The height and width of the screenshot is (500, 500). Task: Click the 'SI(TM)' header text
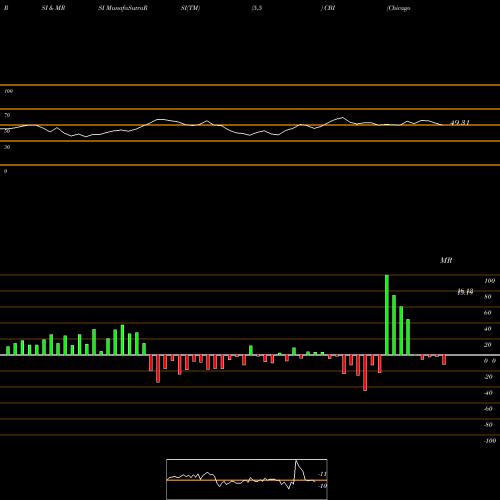[190, 8]
